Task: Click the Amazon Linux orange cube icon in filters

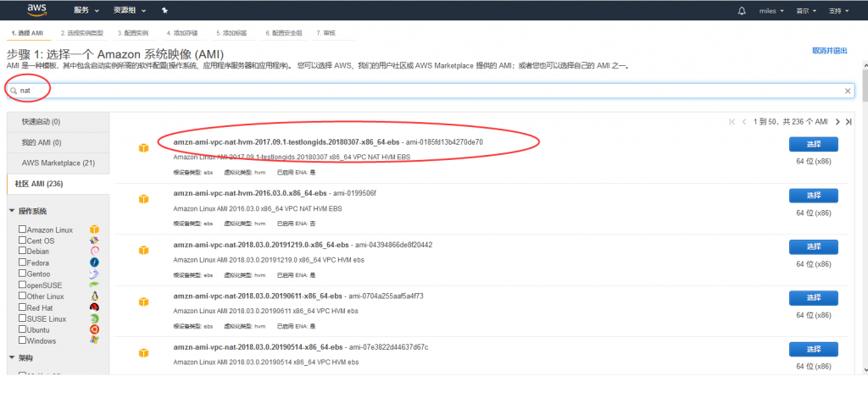Action: (x=95, y=229)
